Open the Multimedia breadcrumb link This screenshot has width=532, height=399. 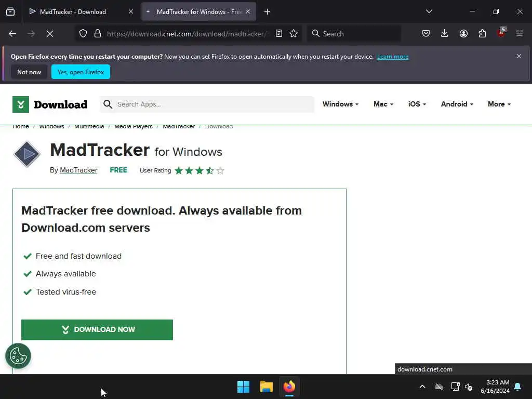(89, 127)
